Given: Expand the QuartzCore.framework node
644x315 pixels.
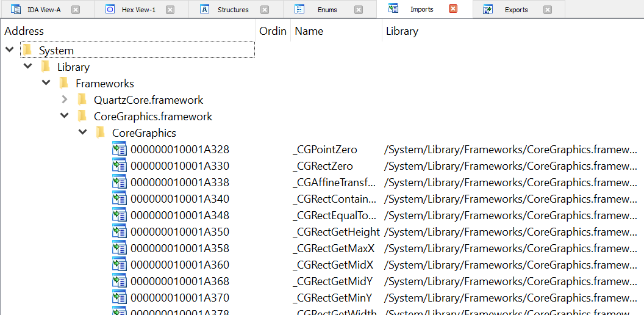Looking at the screenshot, I should 65,100.
